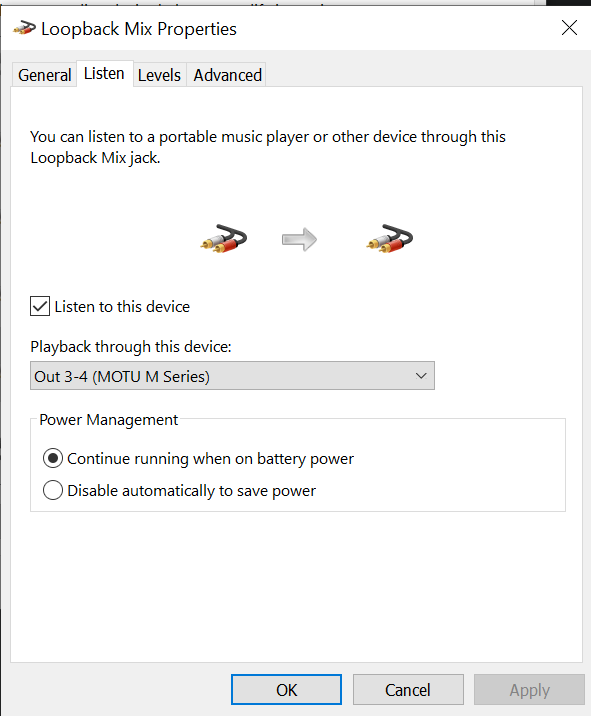The height and width of the screenshot is (716, 591).
Task: Close the Loopback Mix Properties dialog
Action: [570, 28]
